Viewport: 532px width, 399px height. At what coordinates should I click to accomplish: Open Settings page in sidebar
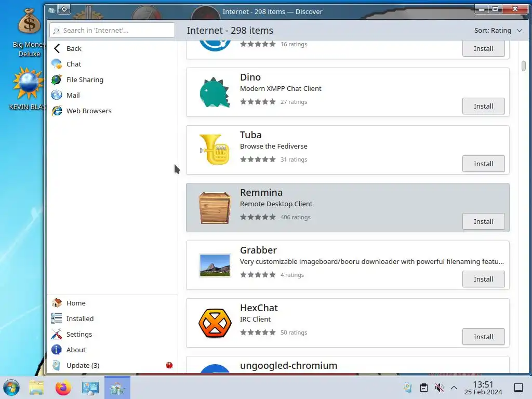pos(112,334)
